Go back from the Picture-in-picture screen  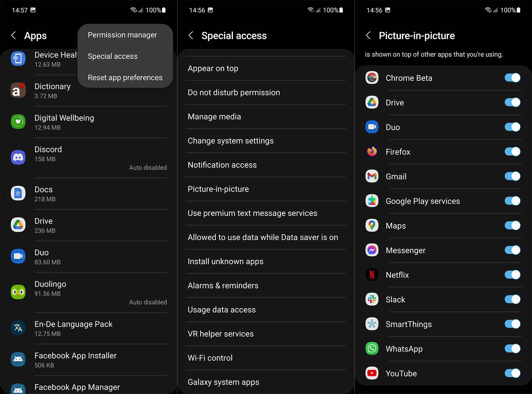368,35
